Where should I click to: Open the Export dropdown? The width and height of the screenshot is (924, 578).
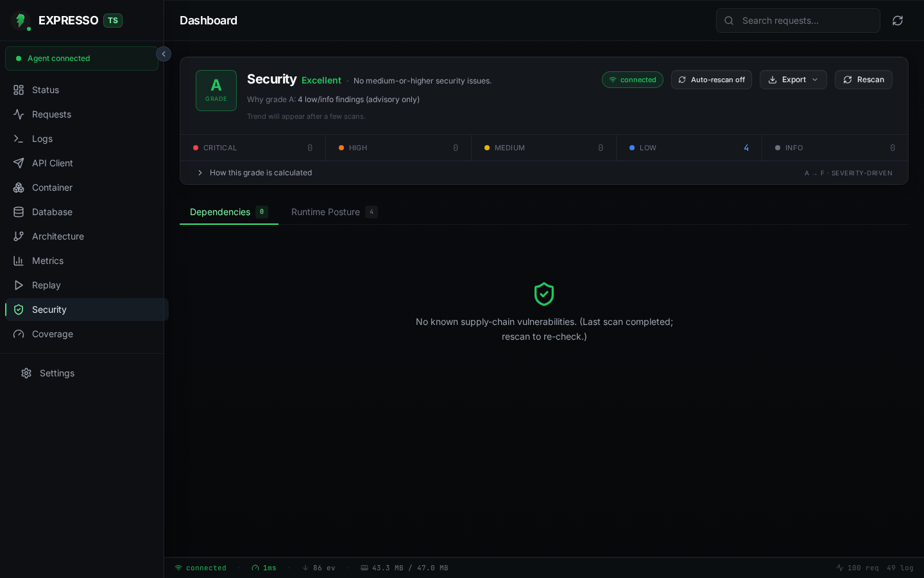793,80
